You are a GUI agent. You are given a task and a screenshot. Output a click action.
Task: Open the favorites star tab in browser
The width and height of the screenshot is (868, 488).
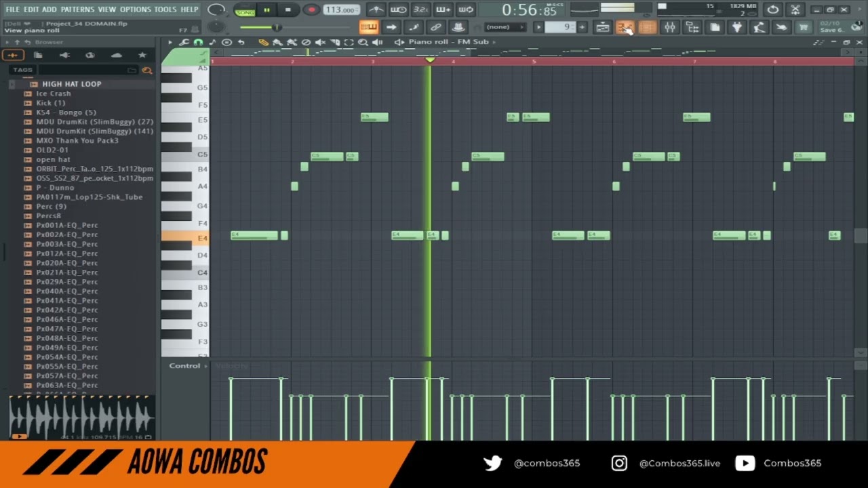coord(142,55)
